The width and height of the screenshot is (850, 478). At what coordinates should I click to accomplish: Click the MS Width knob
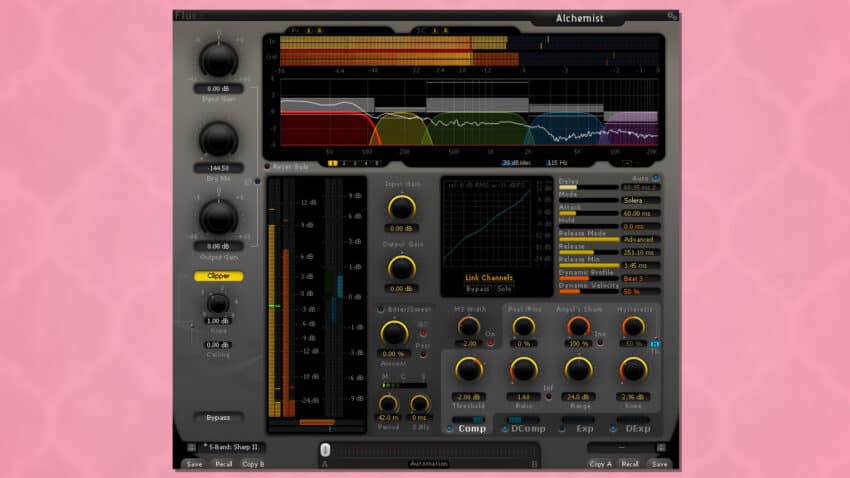click(x=467, y=326)
